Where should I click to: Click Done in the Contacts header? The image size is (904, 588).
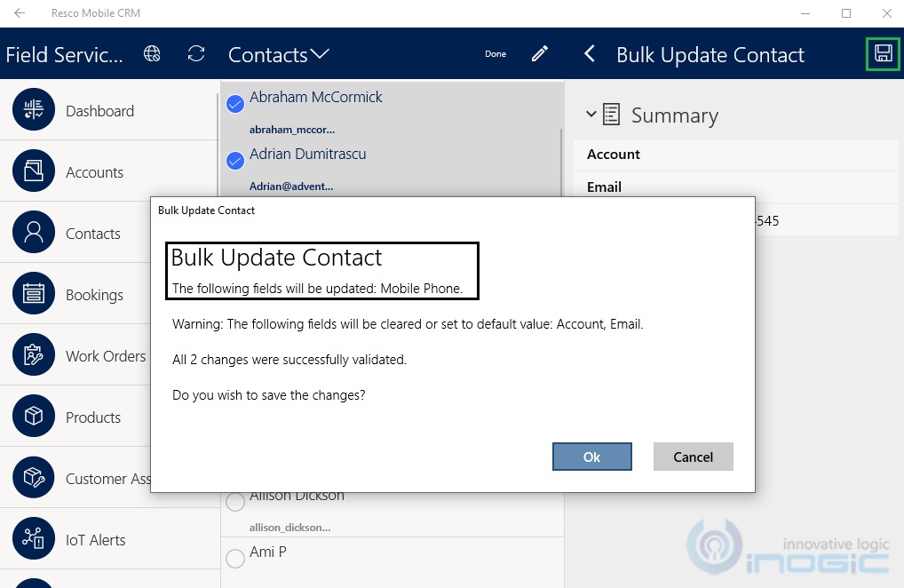pos(496,53)
